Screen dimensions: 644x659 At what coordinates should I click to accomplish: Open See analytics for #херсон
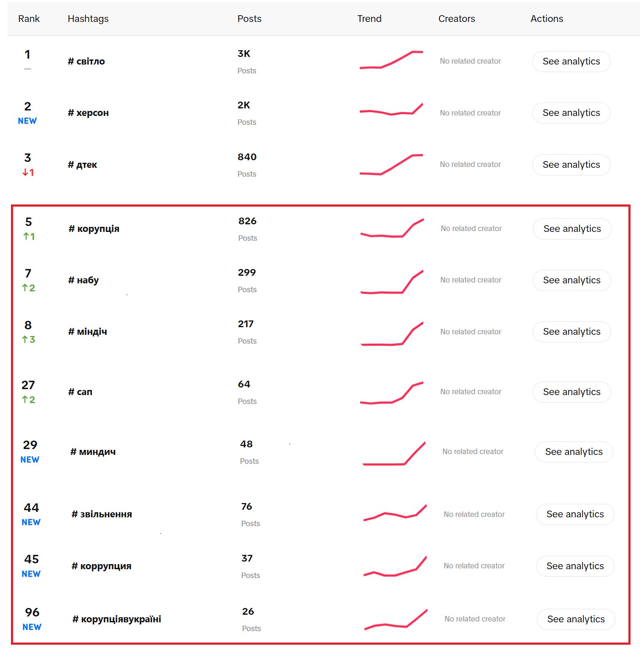pyautogui.click(x=571, y=113)
